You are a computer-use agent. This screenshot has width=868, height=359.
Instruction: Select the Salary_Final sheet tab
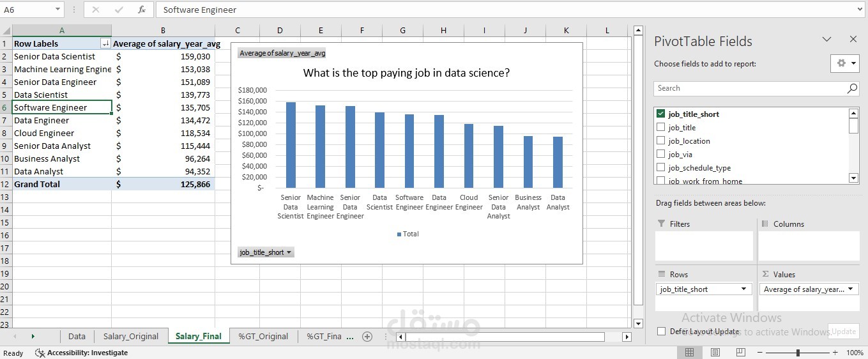point(199,337)
